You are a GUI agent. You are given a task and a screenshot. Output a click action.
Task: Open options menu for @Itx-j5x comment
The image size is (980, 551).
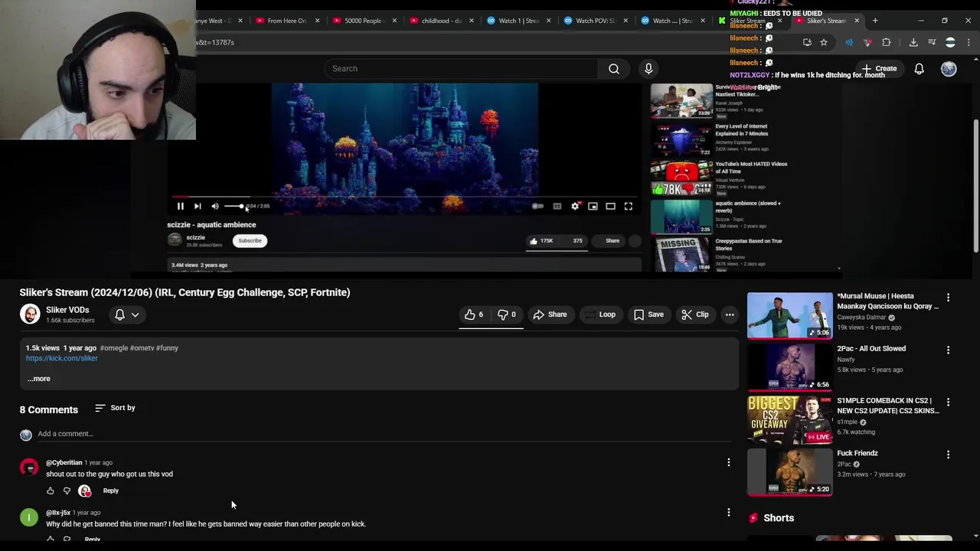729,512
